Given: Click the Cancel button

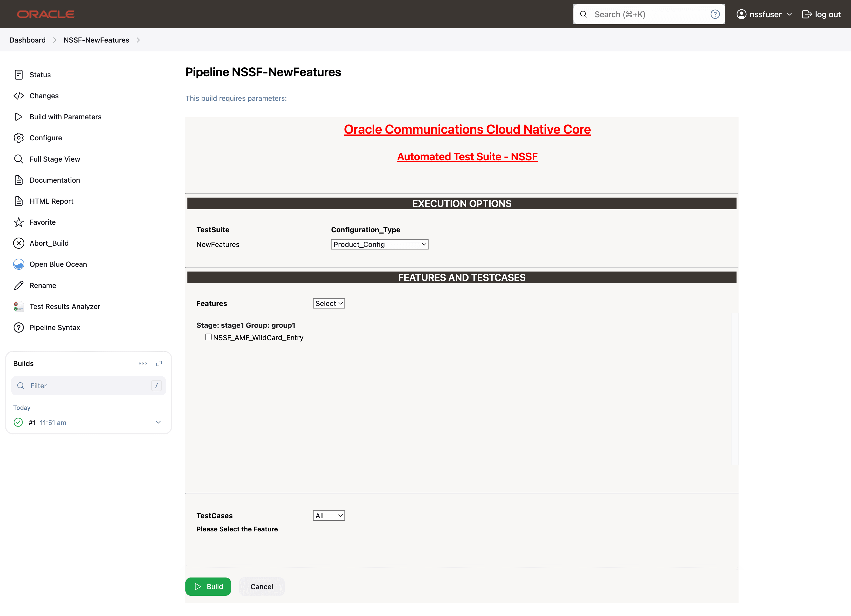Looking at the screenshot, I should click(262, 586).
